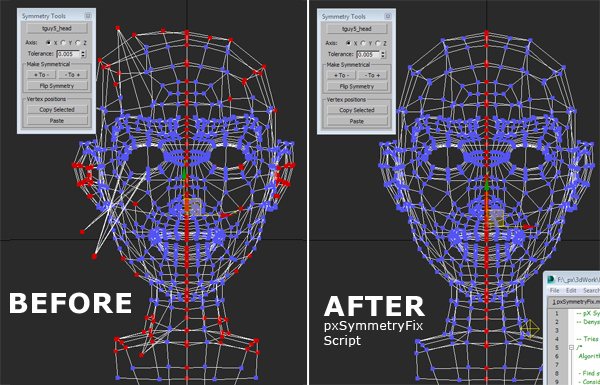The image size is (600, 385).
Task: Click the MAXScript editor window icon
Action: pos(551,279)
